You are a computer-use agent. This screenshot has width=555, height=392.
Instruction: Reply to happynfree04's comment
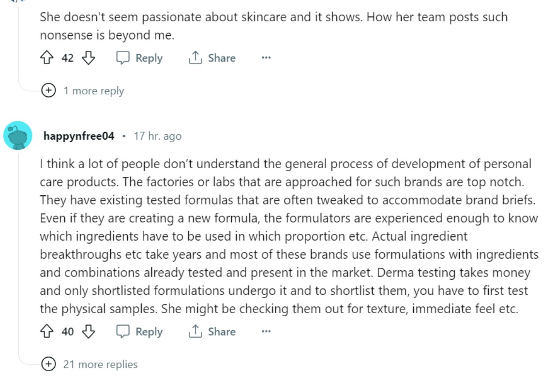tap(139, 331)
